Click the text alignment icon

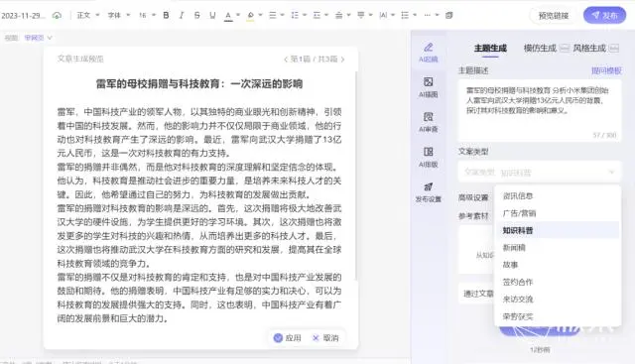pyautogui.click(x=273, y=16)
